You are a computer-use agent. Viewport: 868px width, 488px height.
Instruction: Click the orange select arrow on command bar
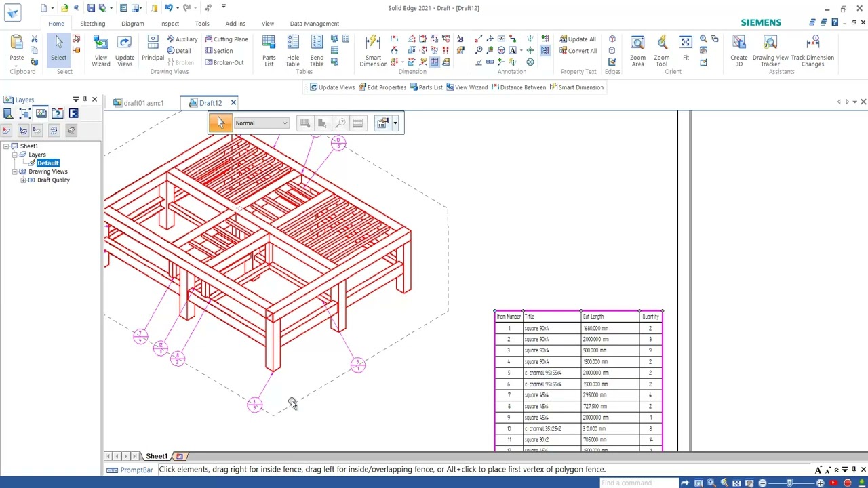click(x=220, y=123)
